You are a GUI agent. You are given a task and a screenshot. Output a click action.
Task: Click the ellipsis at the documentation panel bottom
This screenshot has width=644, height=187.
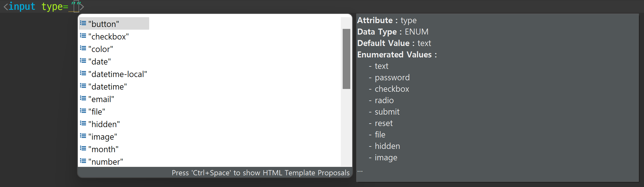(x=360, y=171)
